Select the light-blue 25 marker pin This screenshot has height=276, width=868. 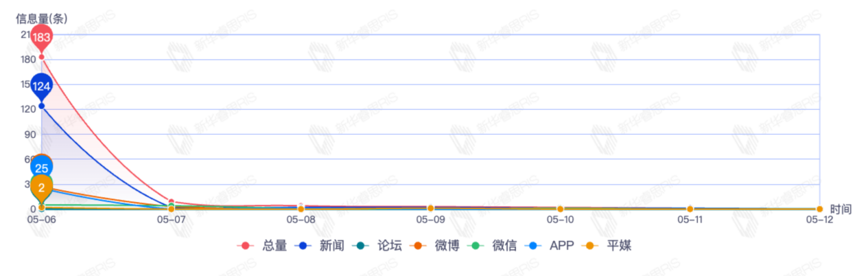[42, 168]
